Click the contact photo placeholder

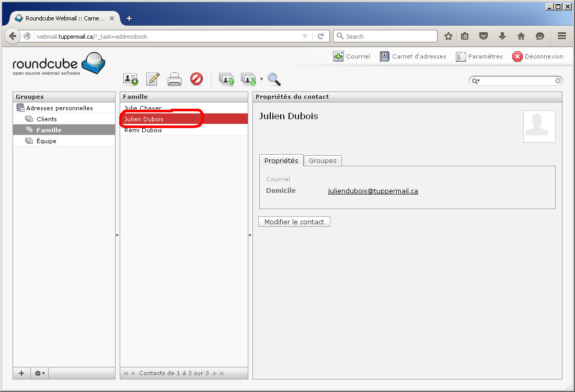click(x=539, y=126)
